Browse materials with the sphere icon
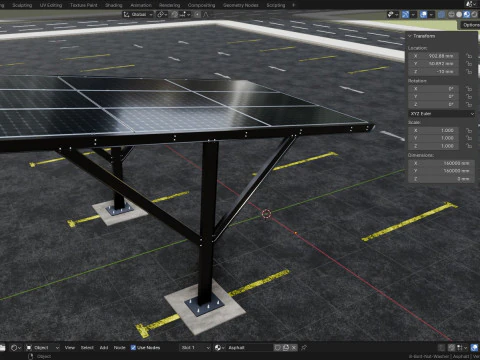This screenshot has width=480, height=360. click(219, 348)
